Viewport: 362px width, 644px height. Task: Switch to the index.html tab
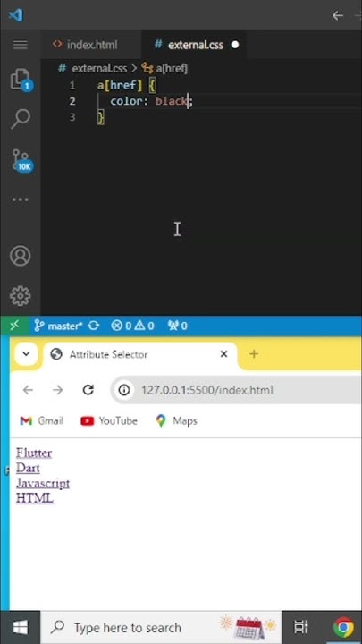point(86,45)
